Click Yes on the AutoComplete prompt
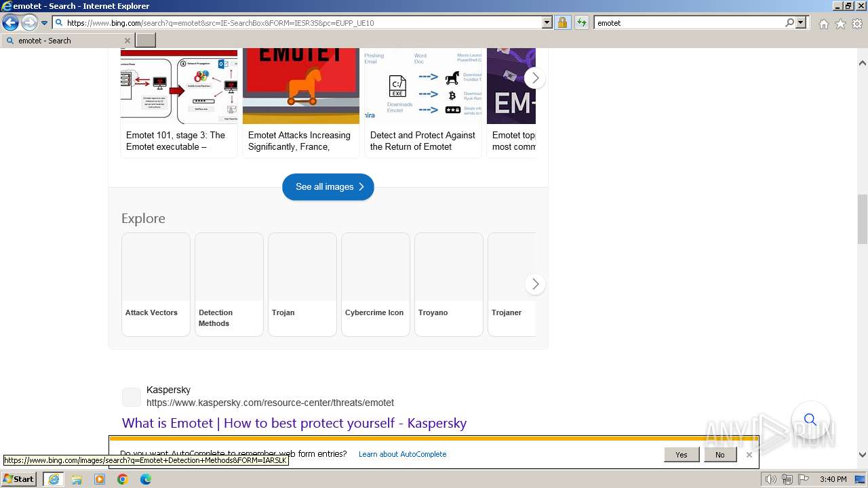868x488 pixels. (682, 455)
